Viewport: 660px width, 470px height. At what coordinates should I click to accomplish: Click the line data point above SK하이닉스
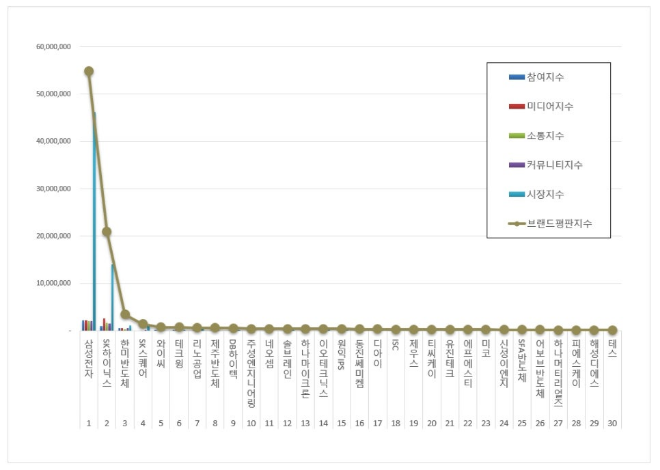point(107,232)
